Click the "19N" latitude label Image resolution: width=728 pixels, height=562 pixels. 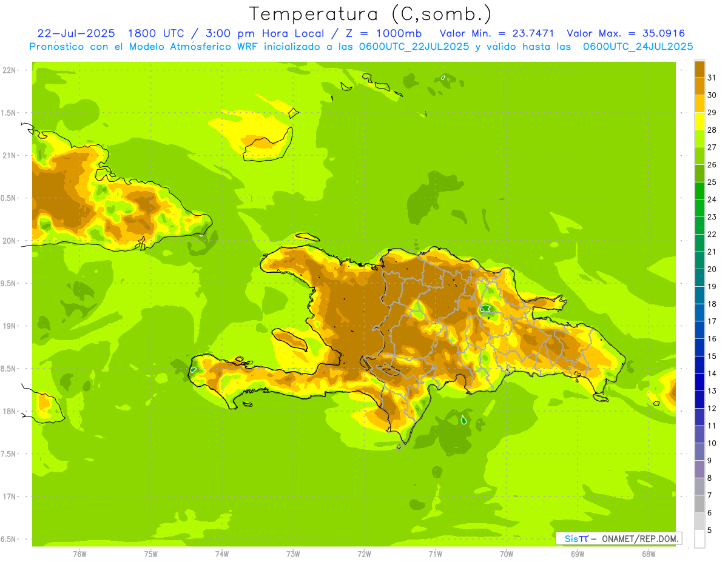coord(10,326)
